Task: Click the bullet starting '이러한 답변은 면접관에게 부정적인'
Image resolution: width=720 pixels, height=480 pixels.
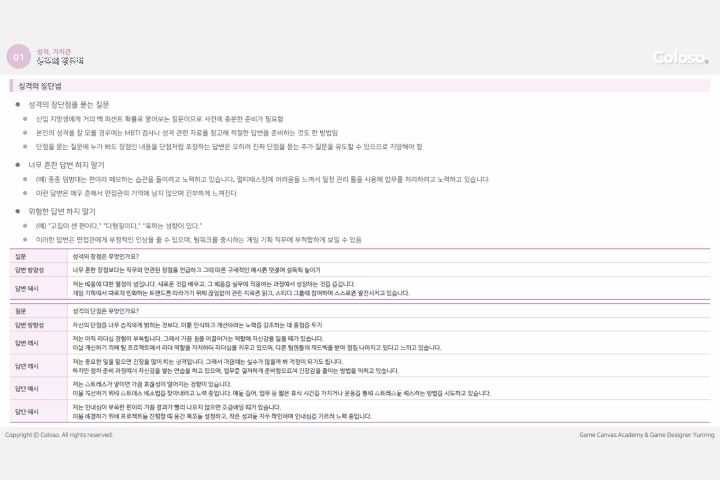Action: (198, 239)
